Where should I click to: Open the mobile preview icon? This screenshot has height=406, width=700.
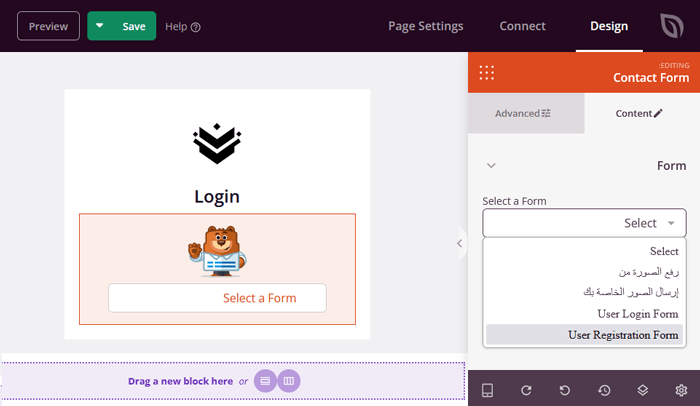(x=488, y=389)
